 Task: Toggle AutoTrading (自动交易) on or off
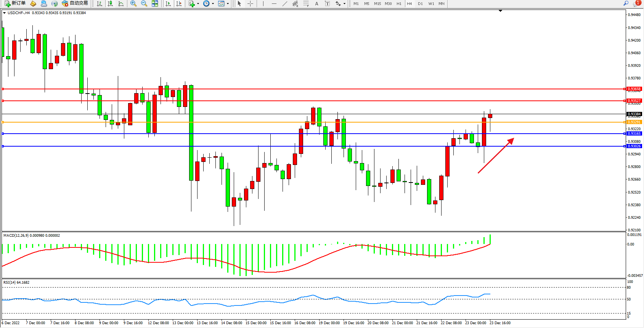pos(75,3)
